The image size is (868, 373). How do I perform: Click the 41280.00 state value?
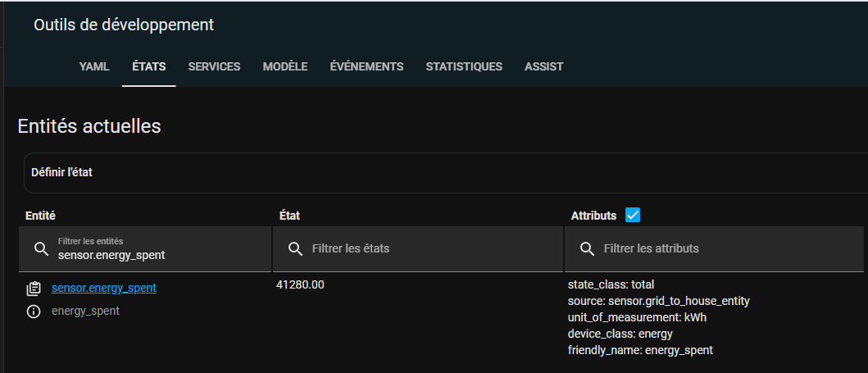pos(300,285)
